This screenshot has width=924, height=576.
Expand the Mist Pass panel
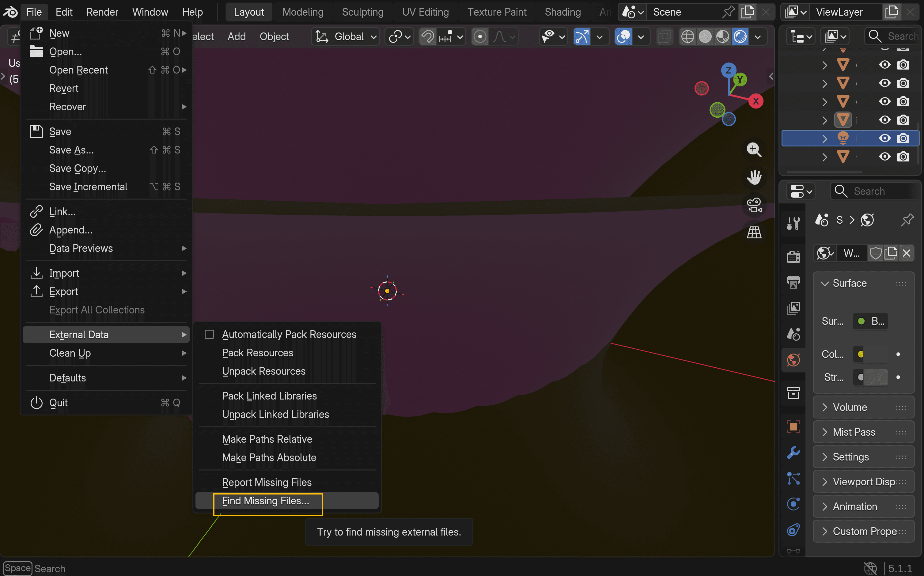[854, 432]
